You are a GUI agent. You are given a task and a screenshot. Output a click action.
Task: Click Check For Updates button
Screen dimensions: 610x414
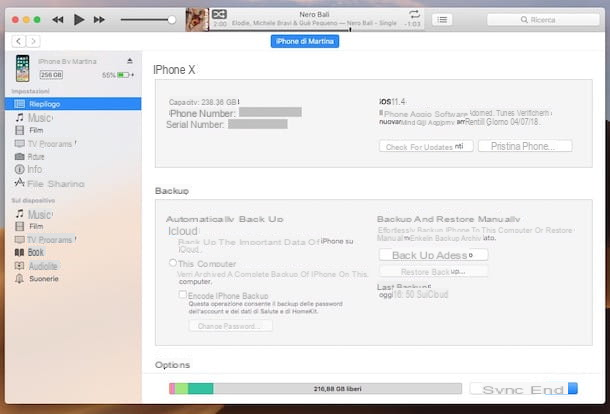click(426, 146)
